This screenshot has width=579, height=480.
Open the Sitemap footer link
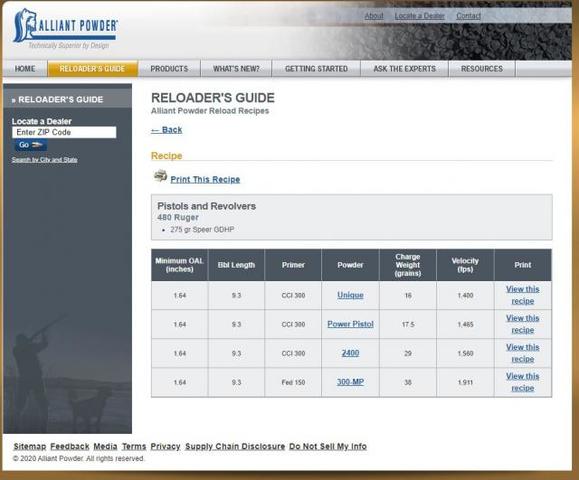coord(30,446)
